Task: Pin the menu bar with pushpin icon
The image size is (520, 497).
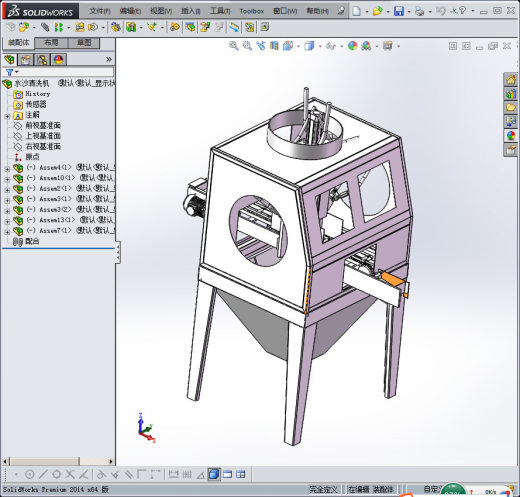Action: (x=341, y=11)
